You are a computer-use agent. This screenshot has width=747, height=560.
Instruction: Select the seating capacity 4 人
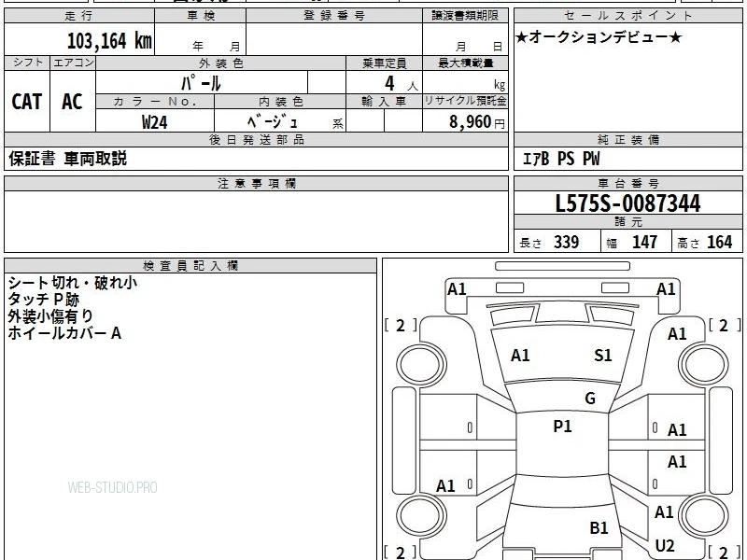click(x=402, y=84)
